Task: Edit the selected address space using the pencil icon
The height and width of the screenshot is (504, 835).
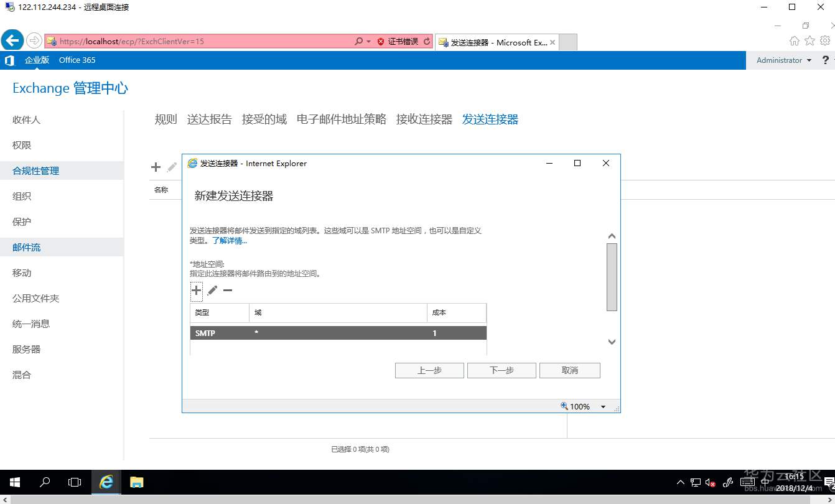Action: pyautogui.click(x=212, y=290)
